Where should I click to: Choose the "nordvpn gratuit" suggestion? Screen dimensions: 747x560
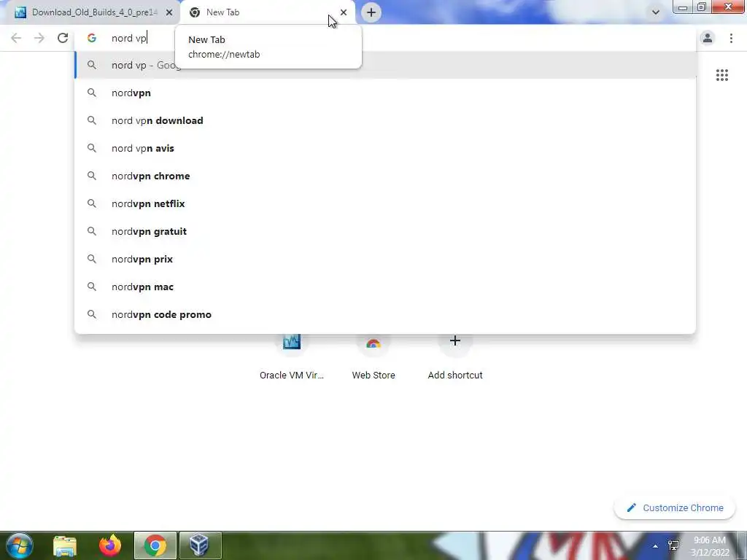(x=385, y=231)
